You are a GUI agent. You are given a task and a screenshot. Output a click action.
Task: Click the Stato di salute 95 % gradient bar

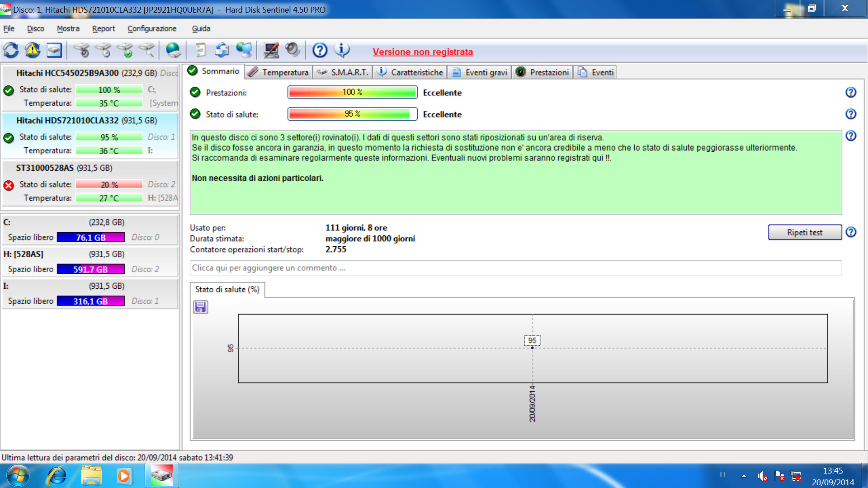[352, 114]
